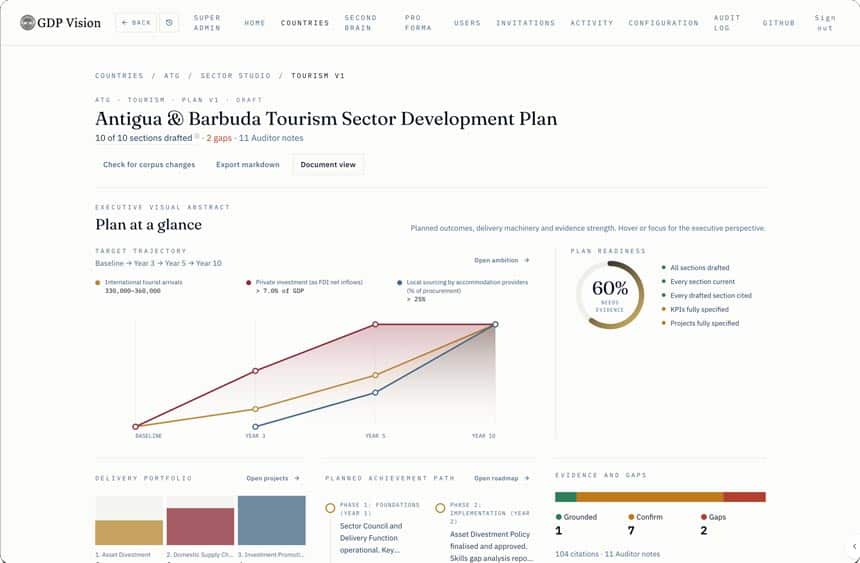This screenshot has height=563, width=860.
Task: Select the Countries breadcrumb
Action: (x=119, y=76)
